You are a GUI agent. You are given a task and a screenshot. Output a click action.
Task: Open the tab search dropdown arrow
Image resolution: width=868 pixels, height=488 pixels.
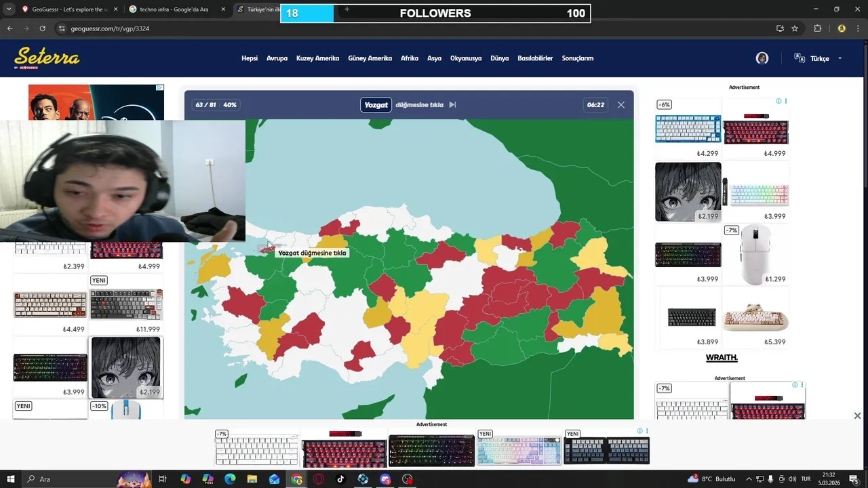pos(9,9)
